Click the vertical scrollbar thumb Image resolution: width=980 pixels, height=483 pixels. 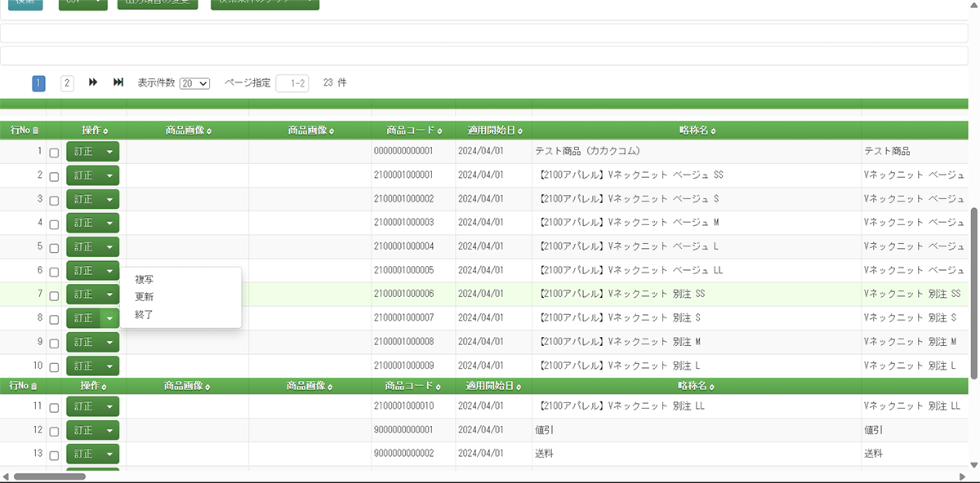tap(973, 292)
